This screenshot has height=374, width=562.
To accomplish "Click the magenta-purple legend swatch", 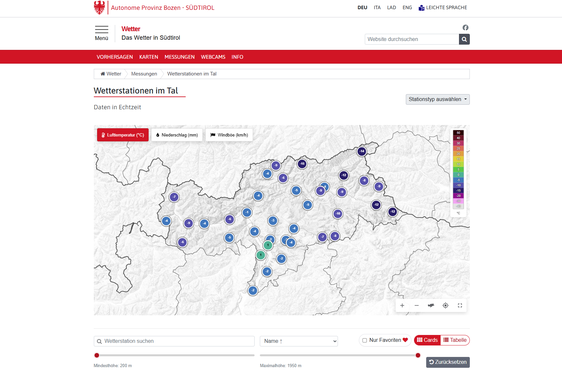I will coord(458,196).
